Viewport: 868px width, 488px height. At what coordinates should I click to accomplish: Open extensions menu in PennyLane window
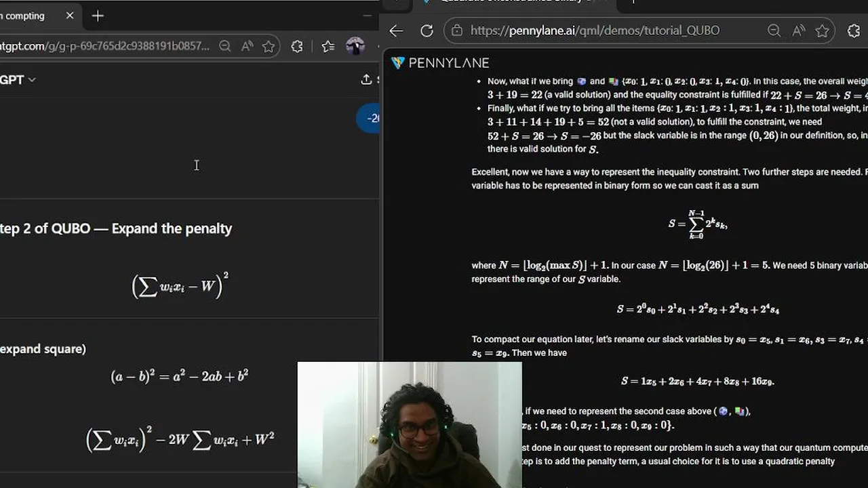click(854, 30)
